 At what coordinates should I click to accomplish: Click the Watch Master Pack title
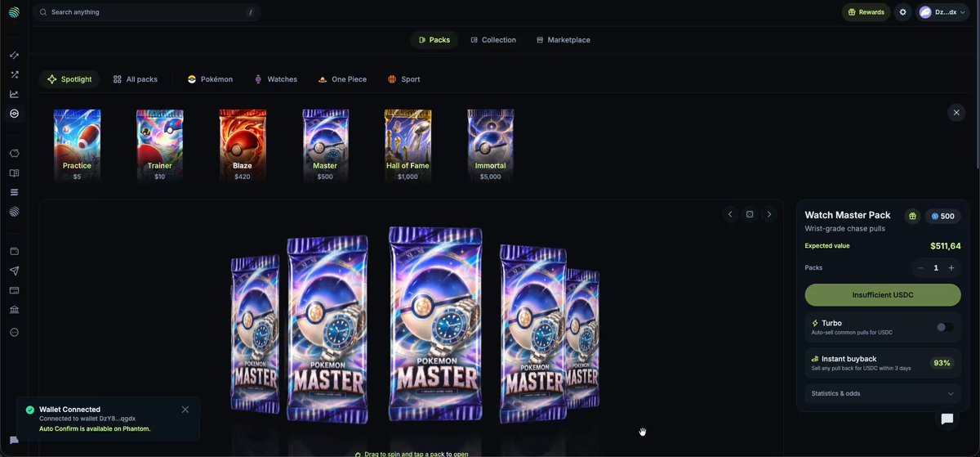click(x=848, y=215)
